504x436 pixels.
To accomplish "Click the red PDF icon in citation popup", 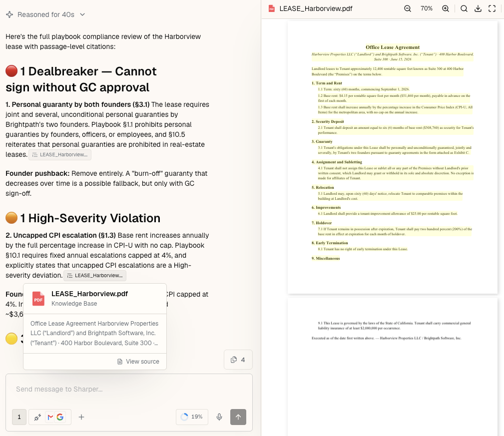I will (x=38, y=299).
